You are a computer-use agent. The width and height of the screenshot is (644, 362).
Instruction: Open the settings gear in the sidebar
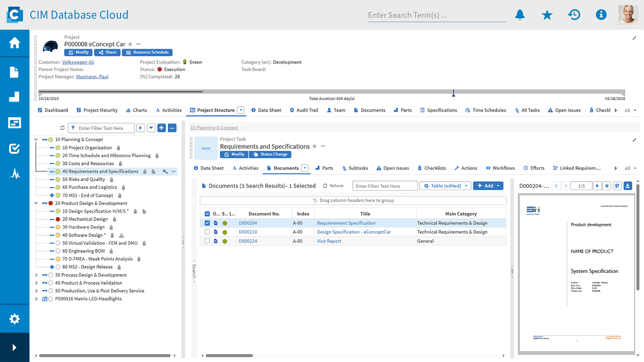point(14,319)
